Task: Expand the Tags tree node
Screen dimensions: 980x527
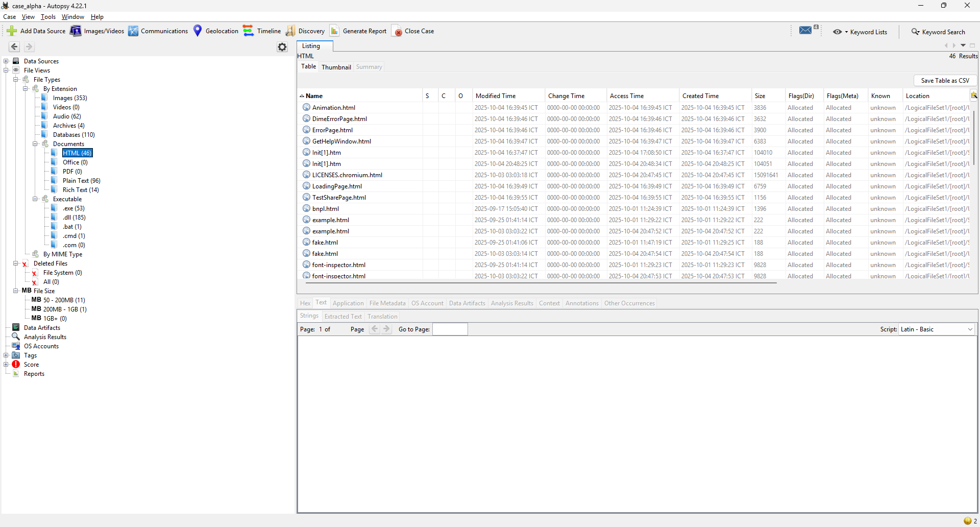Action: click(x=6, y=355)
